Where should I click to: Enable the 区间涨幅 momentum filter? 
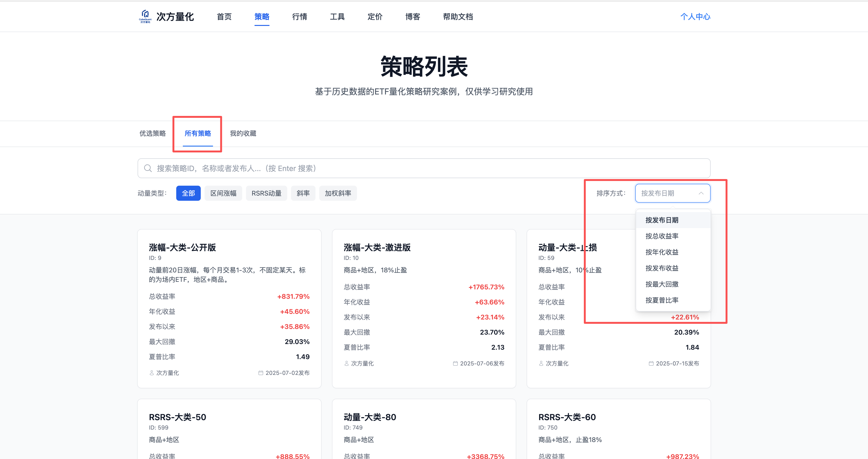pyautogui.click(x=223, y=193)
